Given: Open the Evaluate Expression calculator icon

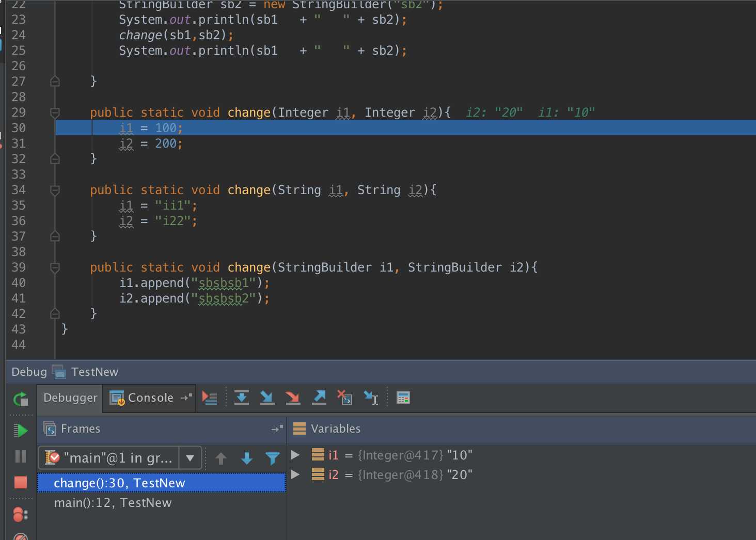Looking at the screenshot, I should point(403,398).
